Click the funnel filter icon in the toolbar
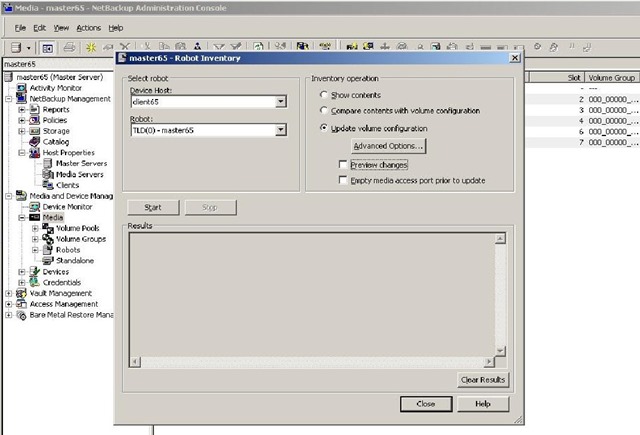This screenshot has width=640, height=435. [x=219, y=47]
